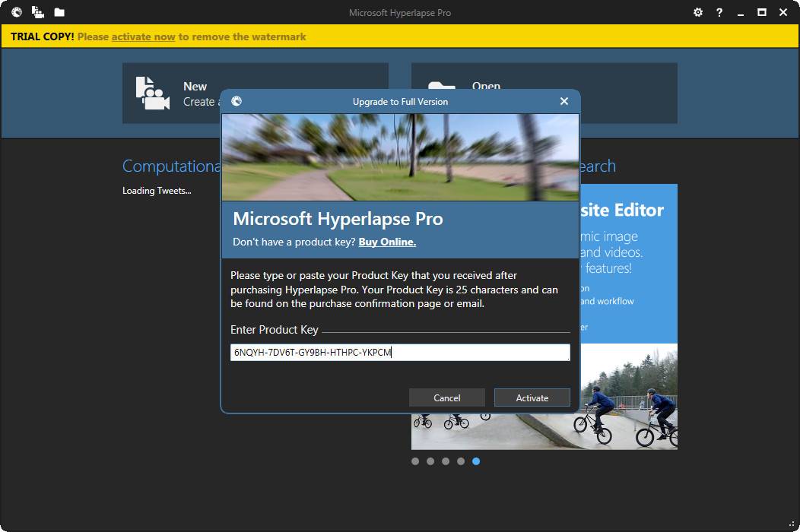Open settings with the gear icon

click(x=698, y=12)
